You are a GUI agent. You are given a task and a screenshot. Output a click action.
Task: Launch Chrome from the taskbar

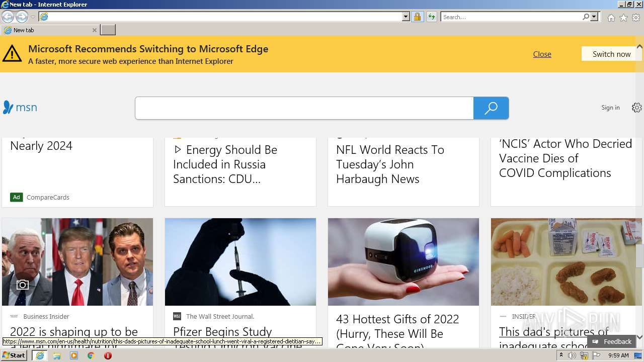point(91,355)
